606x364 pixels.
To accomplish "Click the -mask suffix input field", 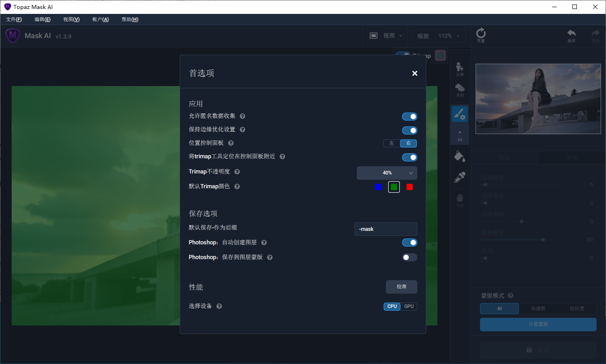I will (x=385, y=229).
